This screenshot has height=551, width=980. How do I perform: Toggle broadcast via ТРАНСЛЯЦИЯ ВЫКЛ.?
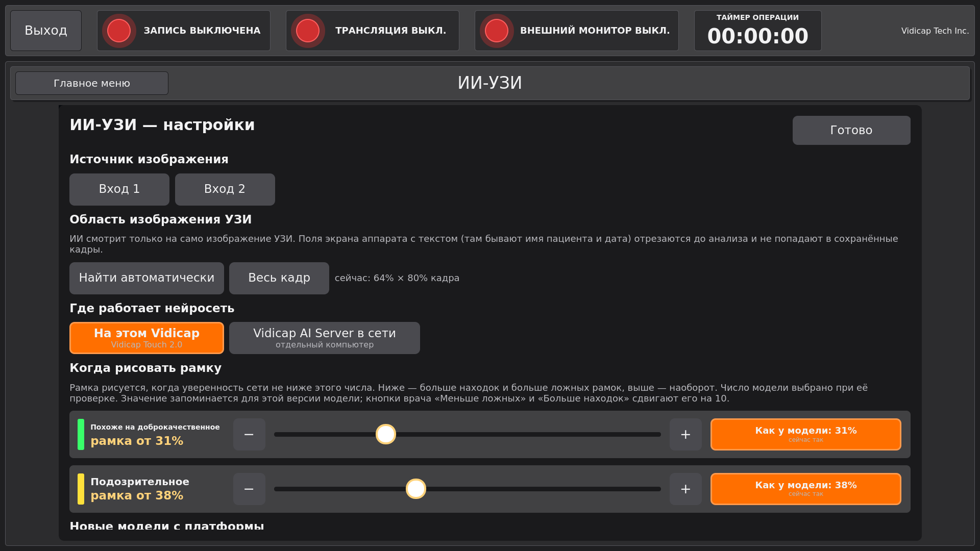(373, 31)
